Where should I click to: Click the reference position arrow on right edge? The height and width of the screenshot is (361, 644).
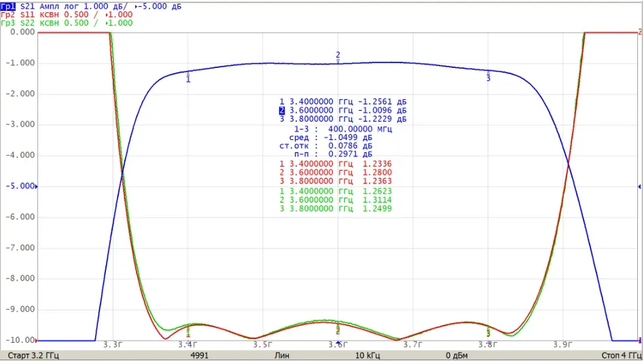pos(639,186)
